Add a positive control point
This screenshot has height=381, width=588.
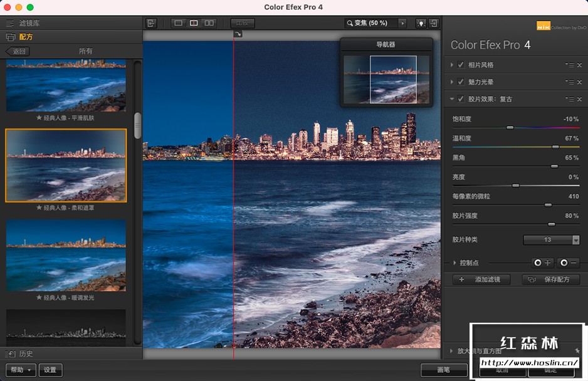coord(542,263)
